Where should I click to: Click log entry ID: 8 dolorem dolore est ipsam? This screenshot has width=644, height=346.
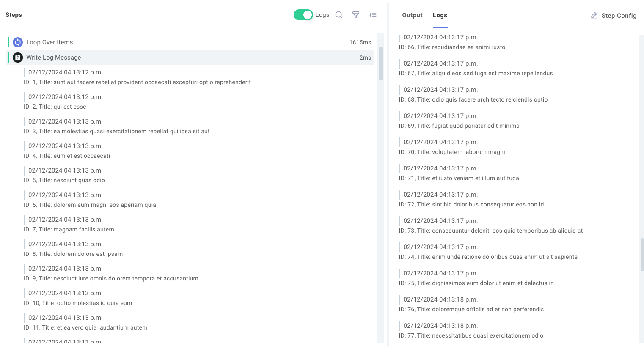(x=73, y=254)
